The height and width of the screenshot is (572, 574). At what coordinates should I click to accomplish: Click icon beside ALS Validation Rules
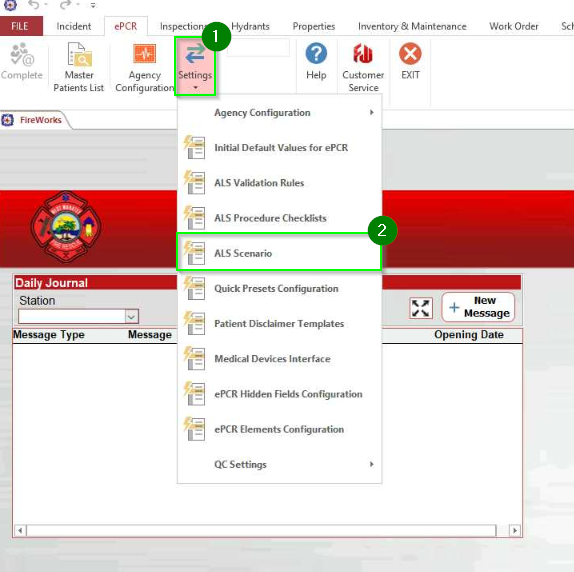click(194, 183)
